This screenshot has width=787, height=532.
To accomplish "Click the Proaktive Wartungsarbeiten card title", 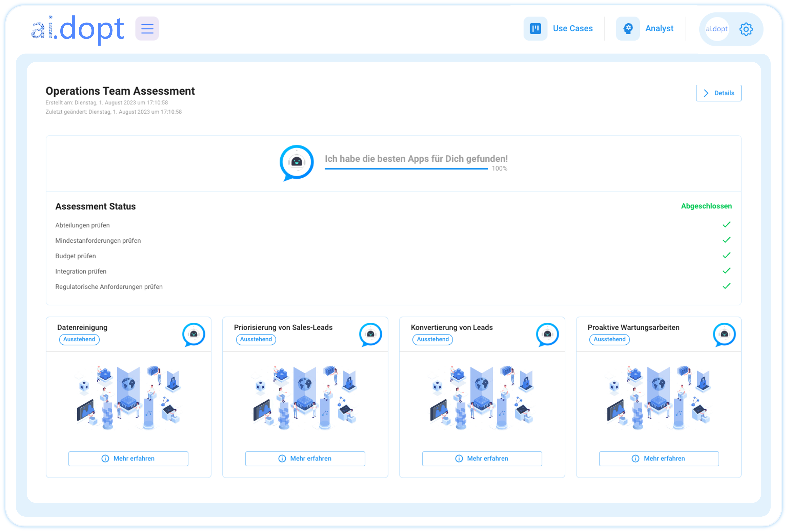I will point(633,328).
